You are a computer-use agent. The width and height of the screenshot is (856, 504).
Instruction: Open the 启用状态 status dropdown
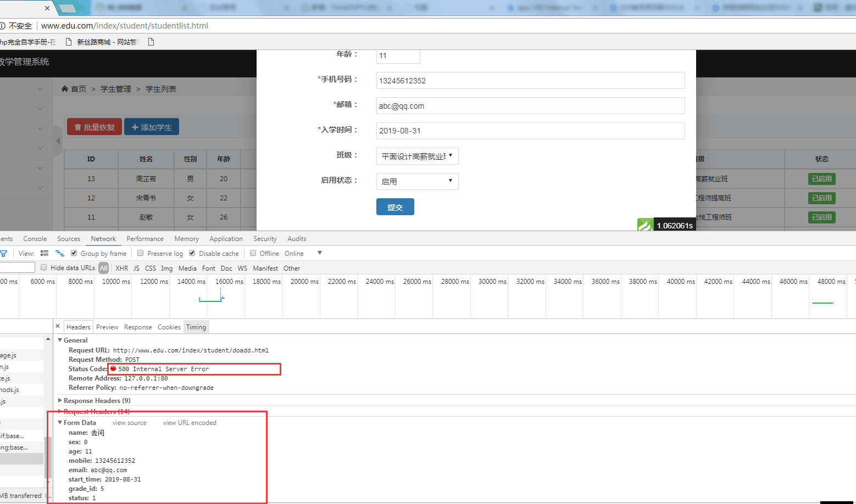point(417,182)
